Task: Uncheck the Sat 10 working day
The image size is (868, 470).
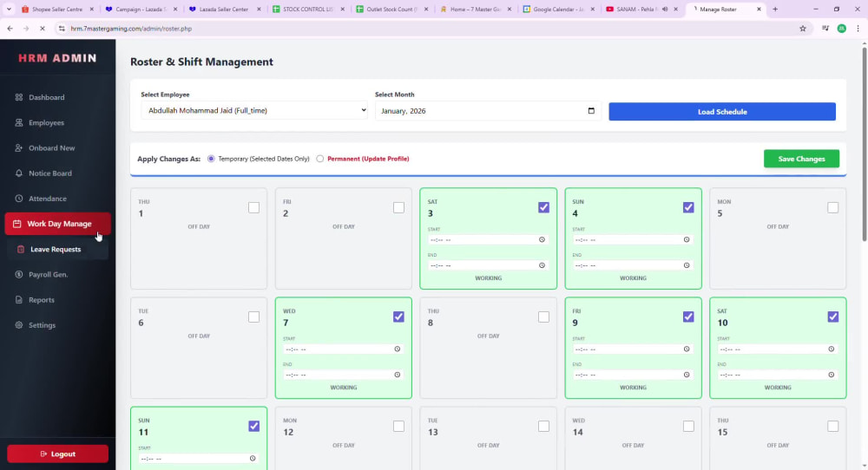Action: pos(832,317)
